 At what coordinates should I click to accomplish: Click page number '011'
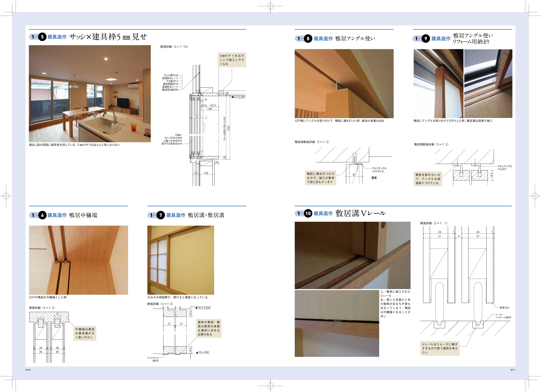(x=513, y=370)
